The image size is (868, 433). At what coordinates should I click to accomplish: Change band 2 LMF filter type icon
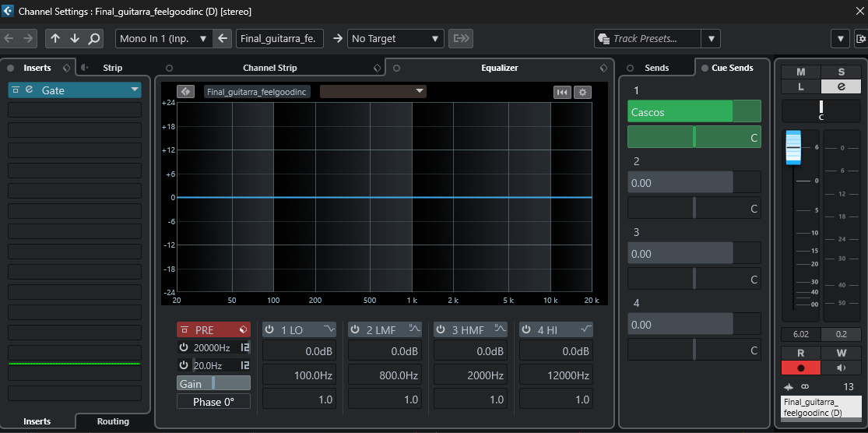[x=415, y=329]
